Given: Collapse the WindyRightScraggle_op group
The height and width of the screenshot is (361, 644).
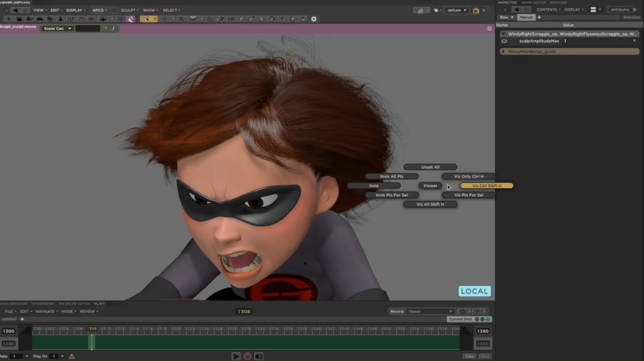Looking at the screenshot, I should (503, 34).
